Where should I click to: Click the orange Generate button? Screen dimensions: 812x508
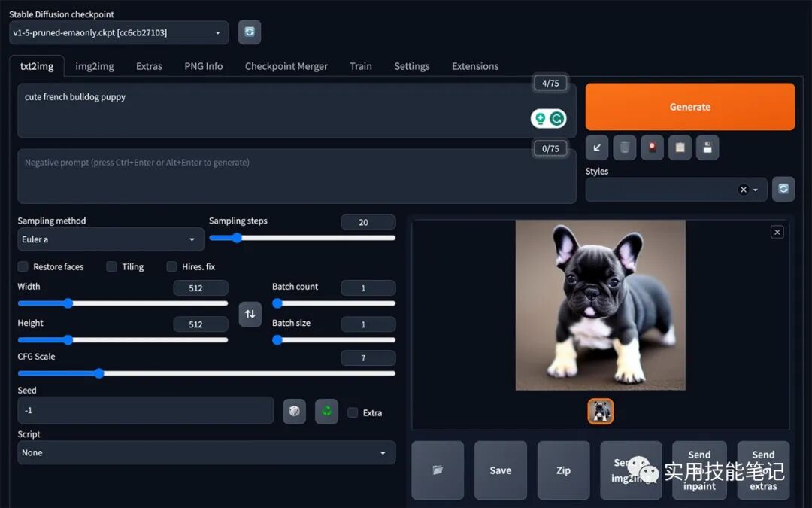pyautogui.click(x=689, y=107)
